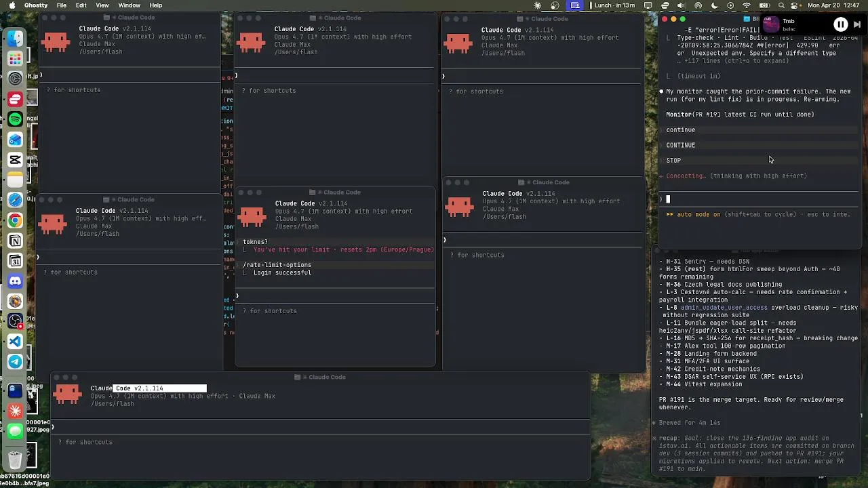Open Messages from the dock
This screenshot has width=868, height=488.
tap(15, 431)
